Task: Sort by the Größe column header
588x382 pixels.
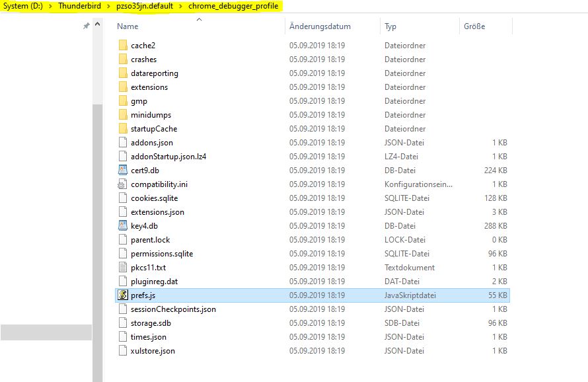Action: pyautogui.click(x=474, y=26)
